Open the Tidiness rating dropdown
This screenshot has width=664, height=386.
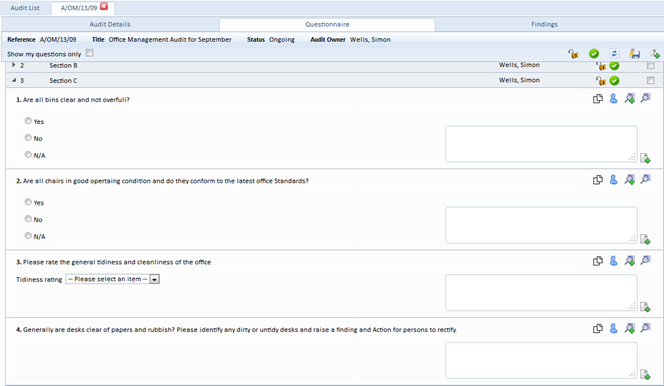(112, 279)
